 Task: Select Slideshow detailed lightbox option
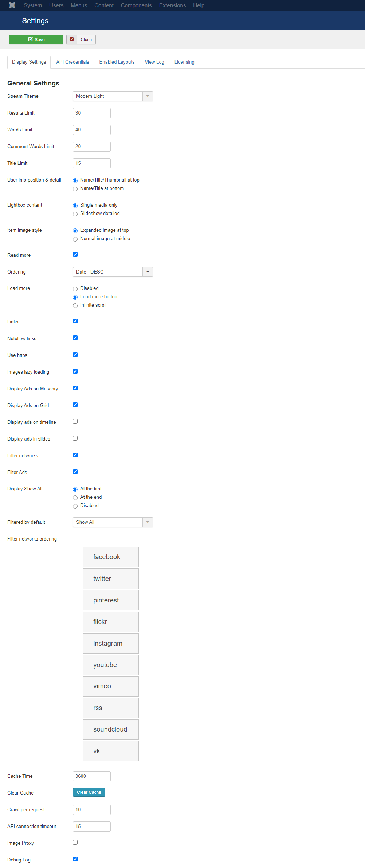point(75,214)
